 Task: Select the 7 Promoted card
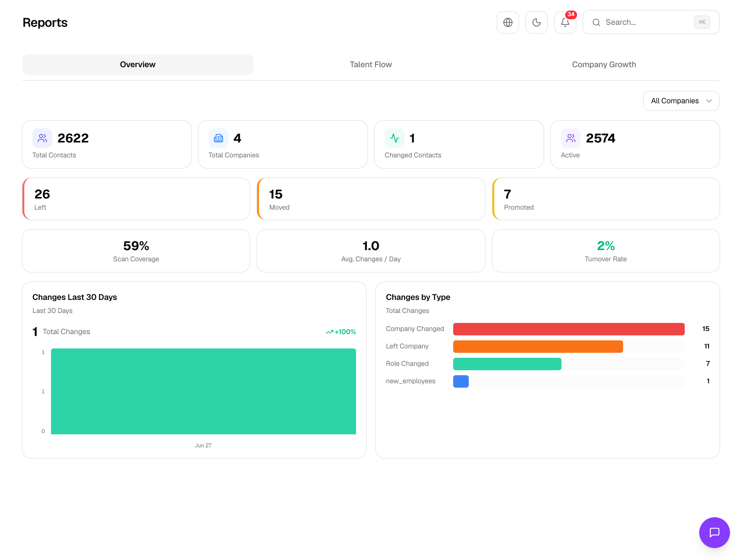(606, 199)
